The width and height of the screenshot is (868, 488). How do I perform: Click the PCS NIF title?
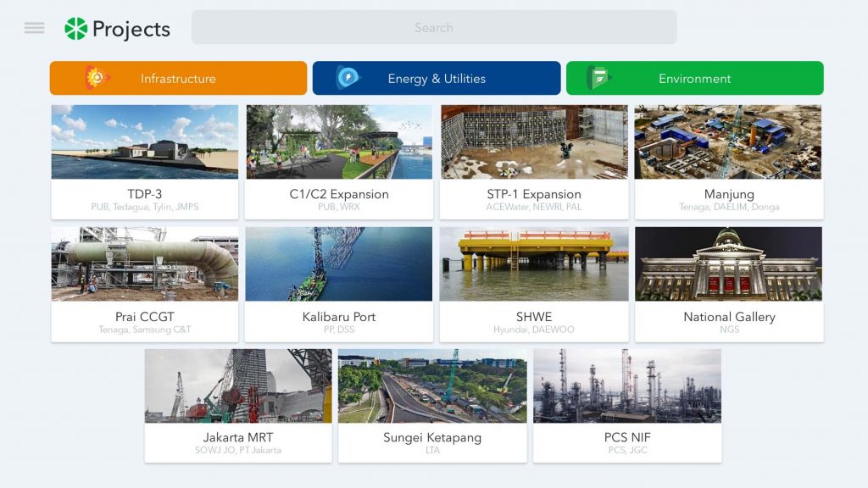(627, 438)
